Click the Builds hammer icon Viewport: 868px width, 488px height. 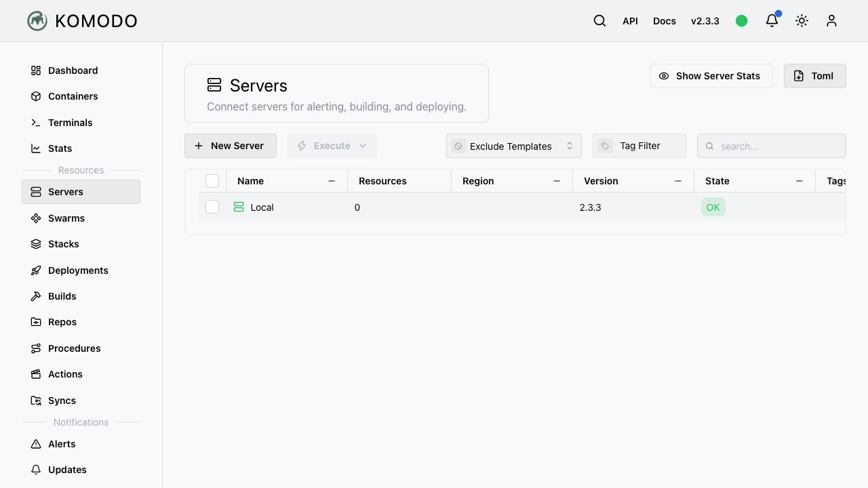[x=36, y=296]
